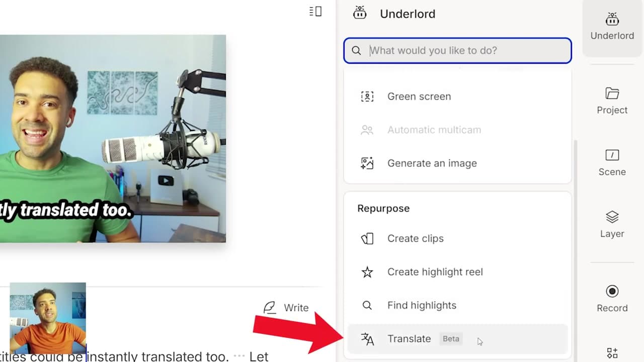Run the Find highlights action
Screen dimensions: 644x362
tap(457, 306)
